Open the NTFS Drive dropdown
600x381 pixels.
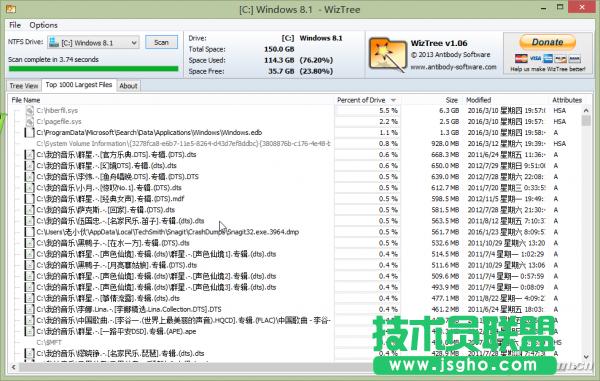click(93, 42)
